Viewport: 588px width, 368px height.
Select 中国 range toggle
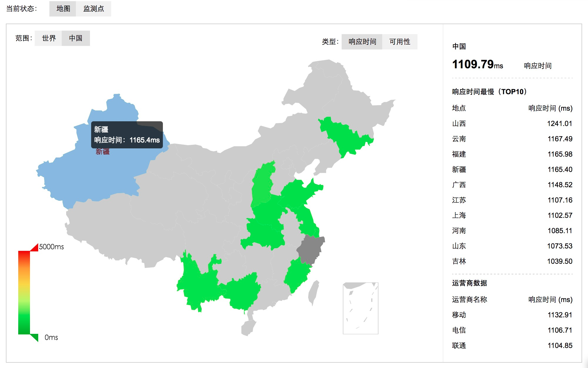click(76, 38)
